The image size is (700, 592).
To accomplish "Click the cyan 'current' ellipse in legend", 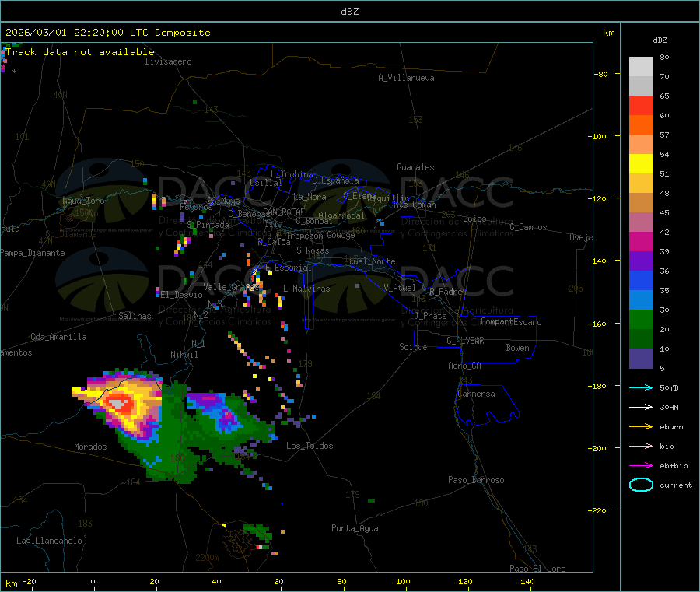I will (x=641, y=485).
